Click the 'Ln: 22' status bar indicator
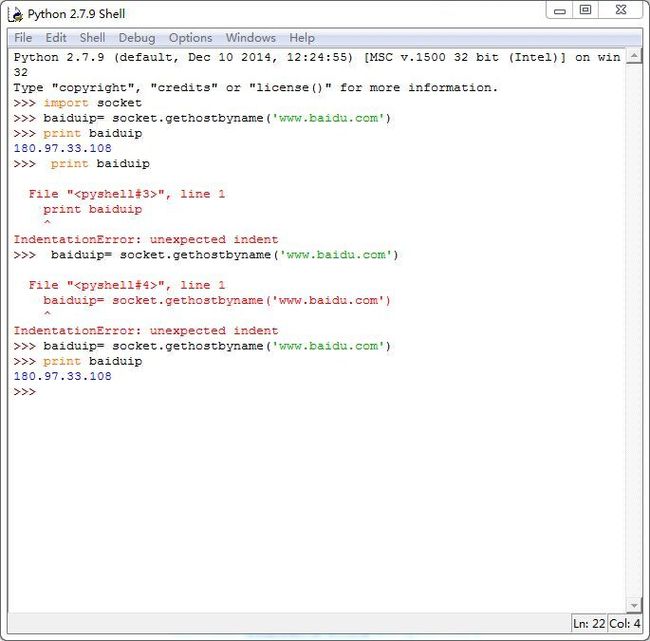Screen dimensions: 650x641 pyautogui.click(x=589, y=623)
